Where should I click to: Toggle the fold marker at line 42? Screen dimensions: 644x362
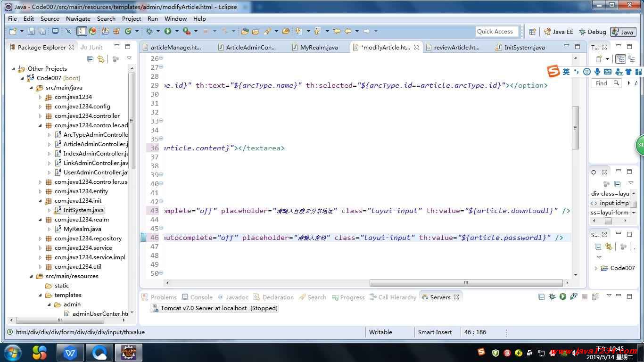[161, 201]
